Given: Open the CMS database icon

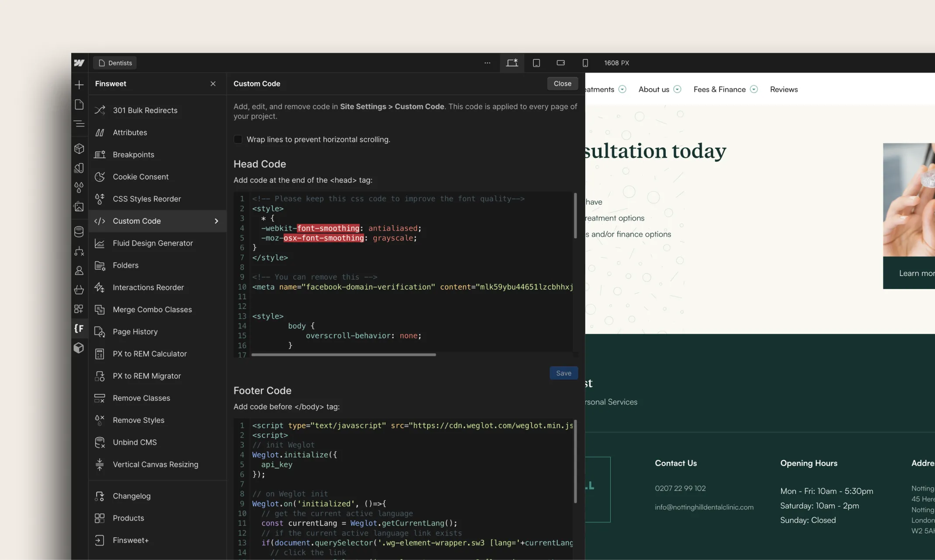Looking at the screenshot, I should (x=79, y=232).
